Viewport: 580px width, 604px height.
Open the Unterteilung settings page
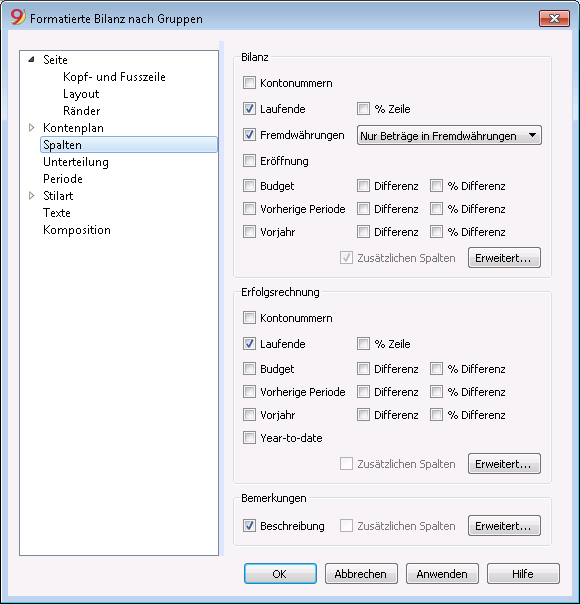tap(76, 162)
